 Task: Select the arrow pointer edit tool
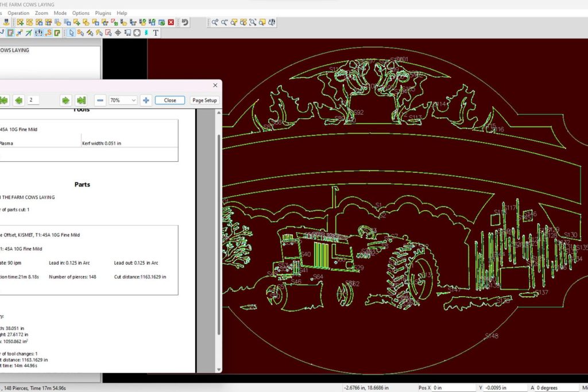72,33
